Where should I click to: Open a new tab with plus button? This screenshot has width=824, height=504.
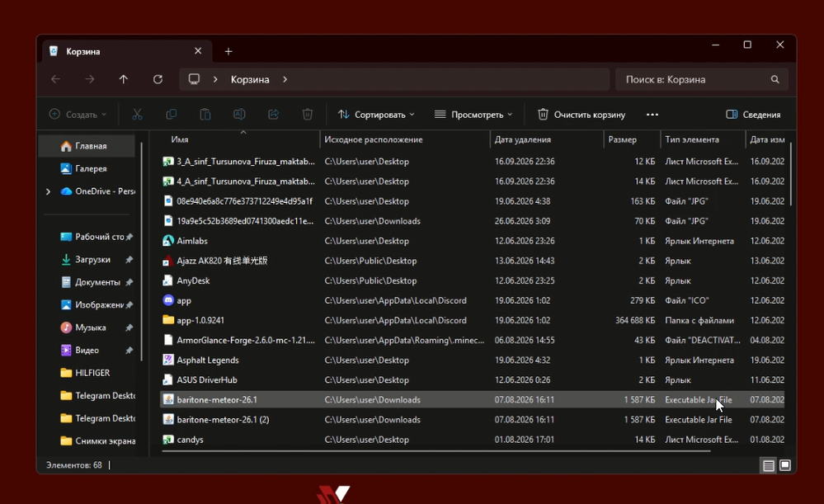[x=228, y=51]
